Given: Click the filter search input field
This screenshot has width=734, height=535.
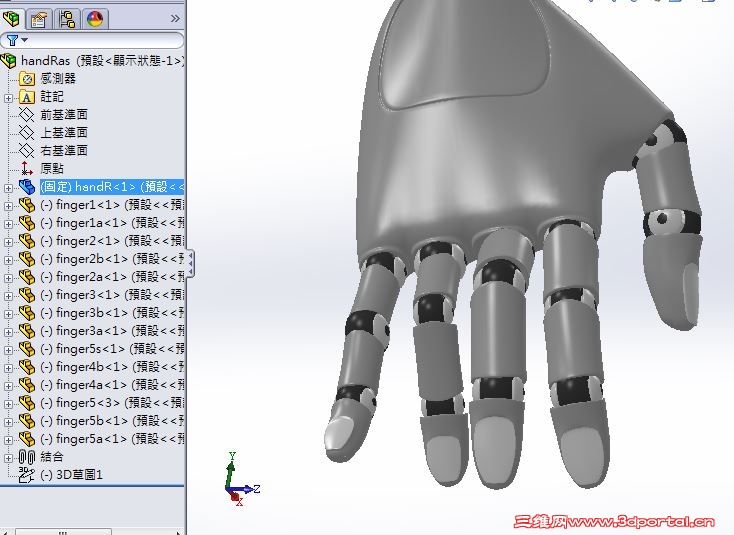Looking at the screenshot, I should coord(105,40).
